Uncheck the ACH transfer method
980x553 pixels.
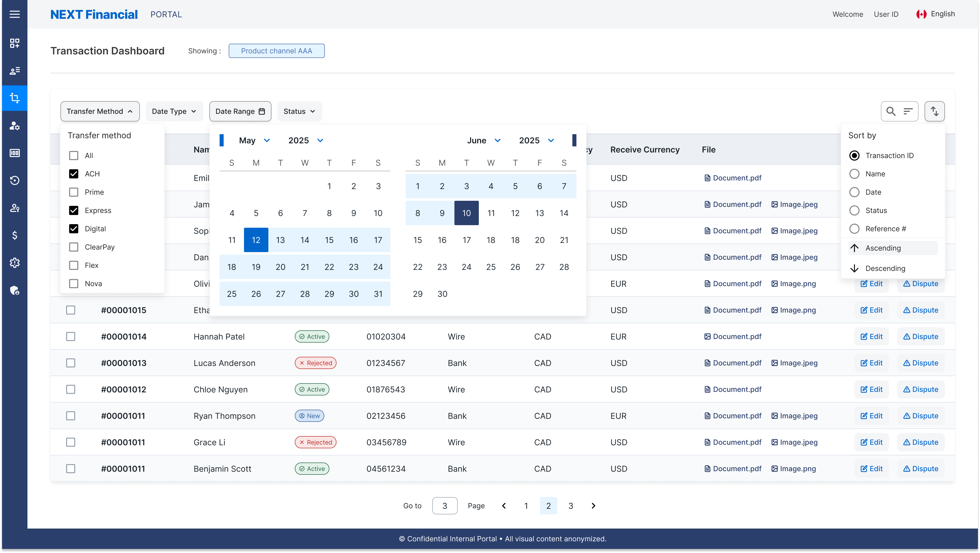point(74,173)
